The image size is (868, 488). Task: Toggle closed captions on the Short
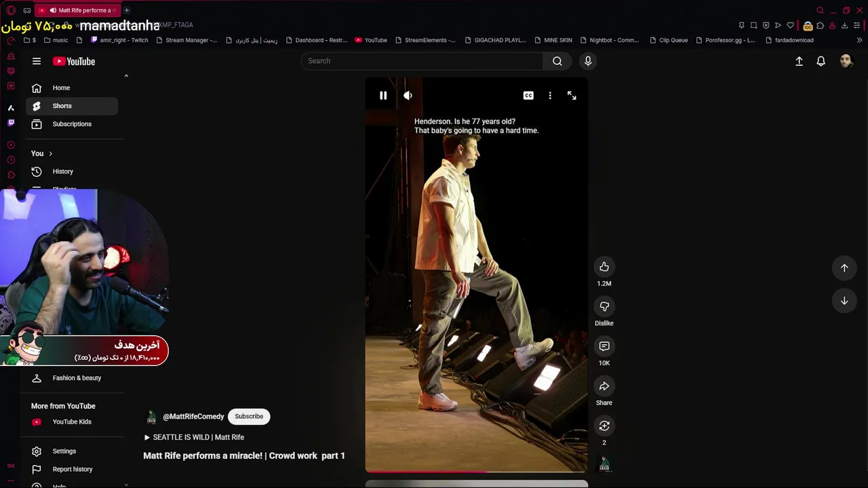pos(528,96)
